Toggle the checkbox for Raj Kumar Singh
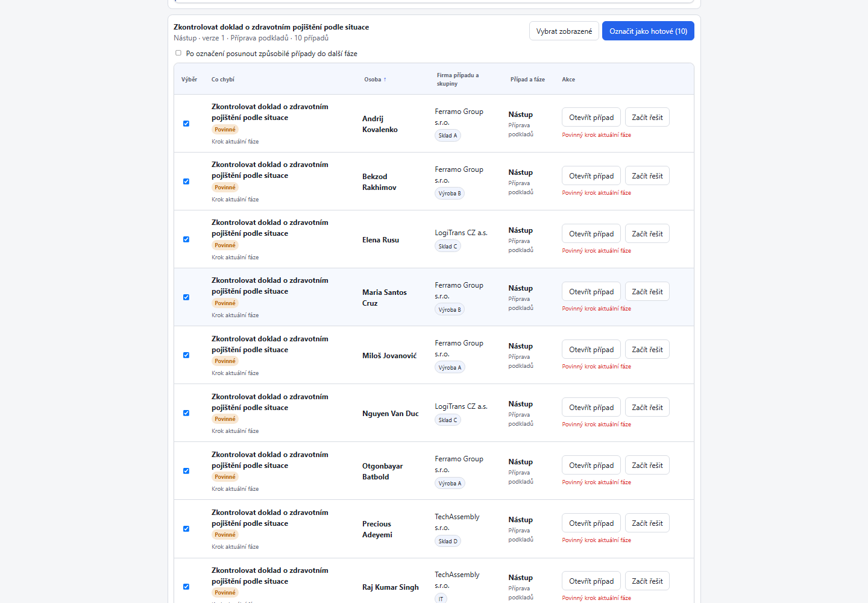 click(x=186, y=587)
